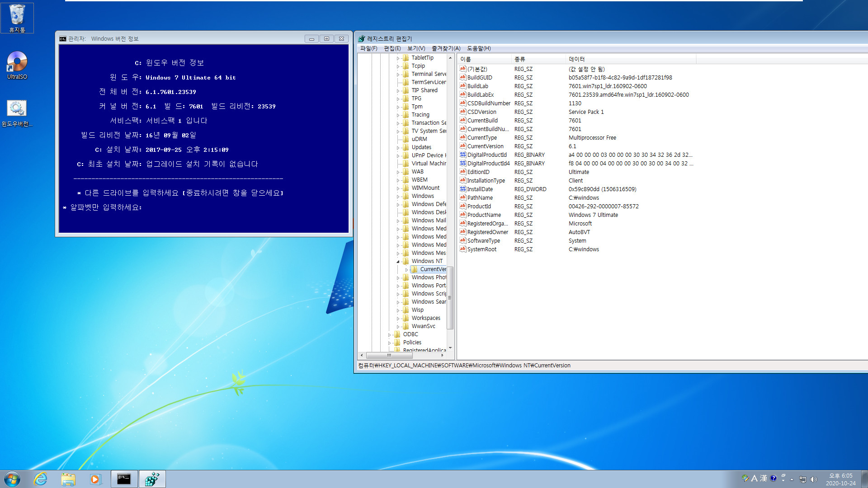868x488 pixels.
Task: Click the IME help tray icon
Action: coord(774,478)
